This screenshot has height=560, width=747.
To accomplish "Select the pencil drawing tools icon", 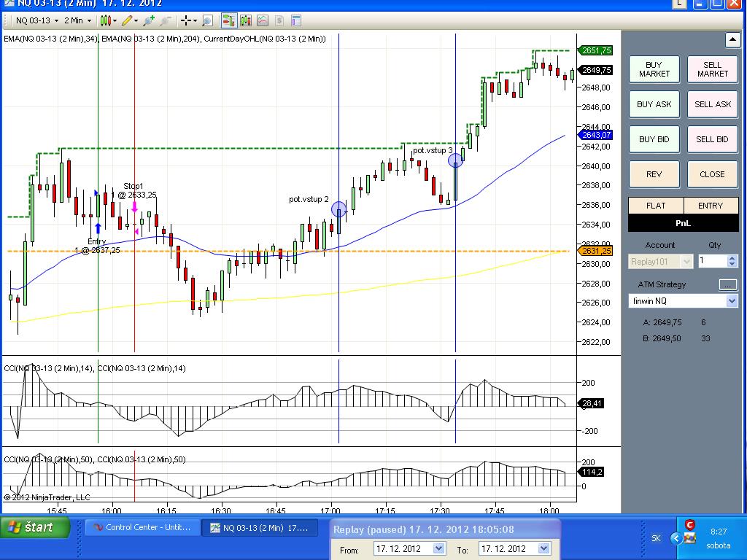I will pos(128,20).
